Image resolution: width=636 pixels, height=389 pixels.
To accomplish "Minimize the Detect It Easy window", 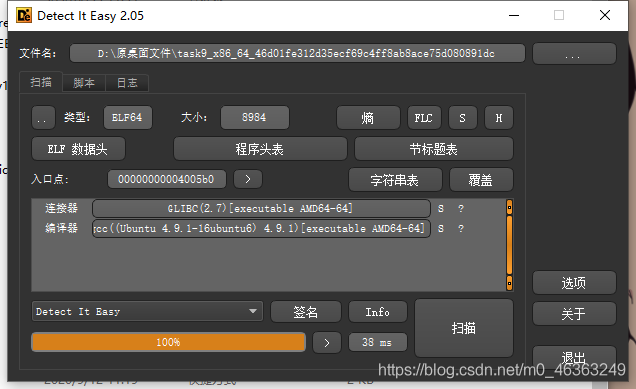I will pyautogui.click(x=514, y=15).
